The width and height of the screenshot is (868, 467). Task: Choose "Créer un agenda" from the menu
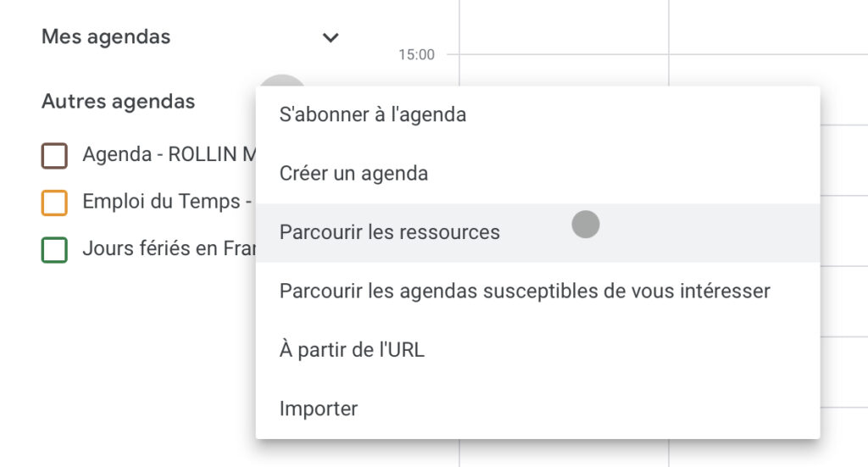[x=353, y=174]
